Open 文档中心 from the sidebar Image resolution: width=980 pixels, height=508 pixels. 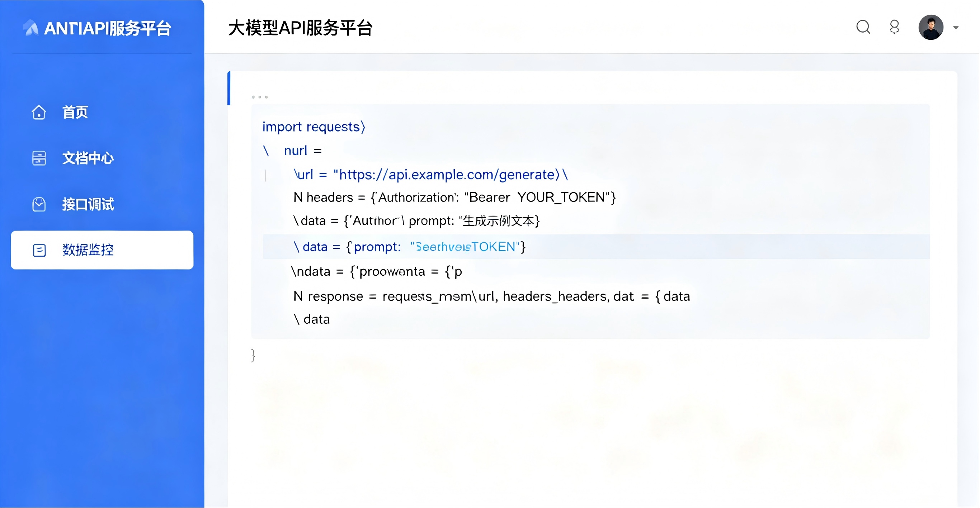[88, 158]
